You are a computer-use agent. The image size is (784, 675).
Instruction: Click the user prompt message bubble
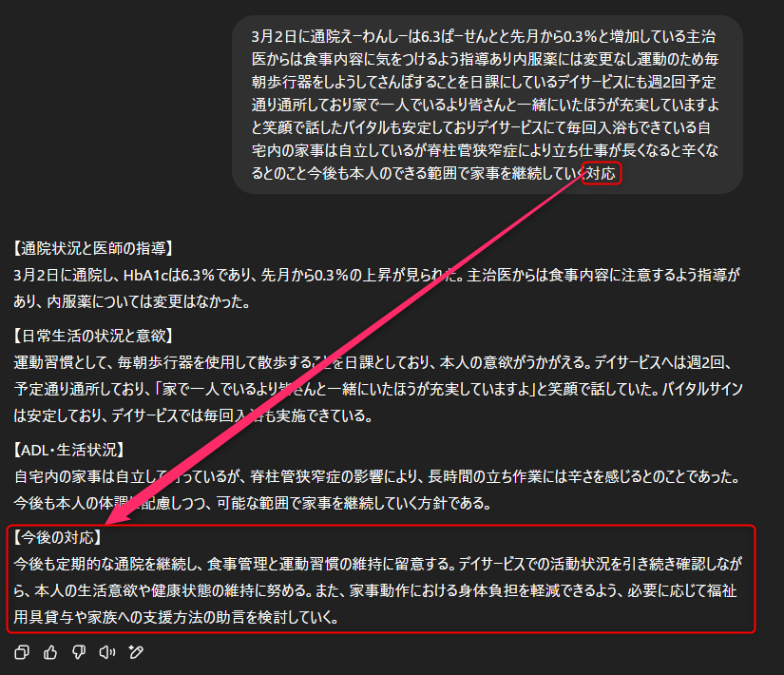click(x=488, y=105)
